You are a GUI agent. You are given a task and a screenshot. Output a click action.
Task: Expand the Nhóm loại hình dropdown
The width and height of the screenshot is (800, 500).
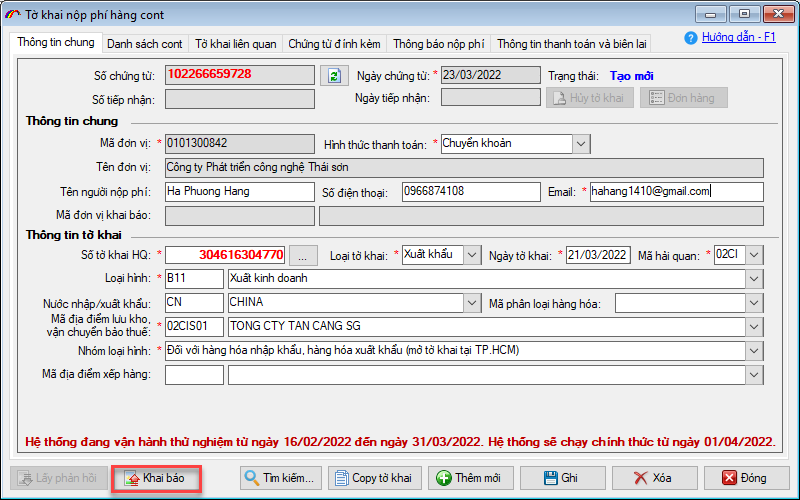coord(754,351)
